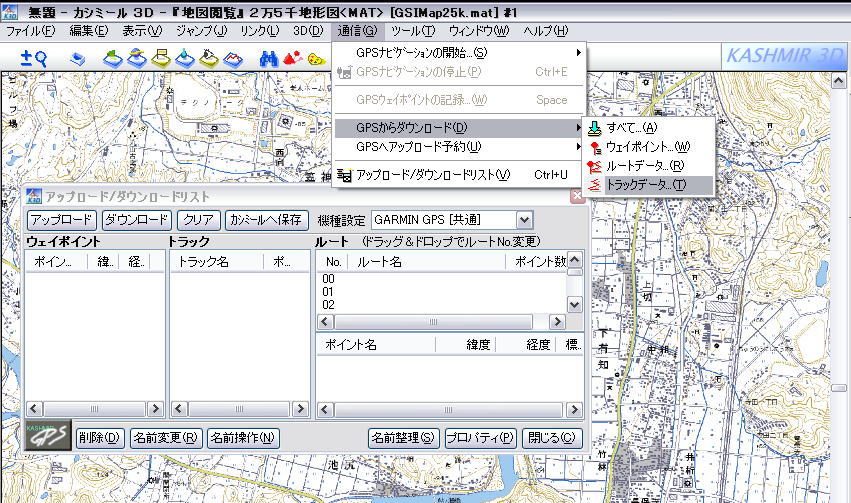The image size is (851, 503).
Task: Click the ルート名 column header
Action: point(427,262)
